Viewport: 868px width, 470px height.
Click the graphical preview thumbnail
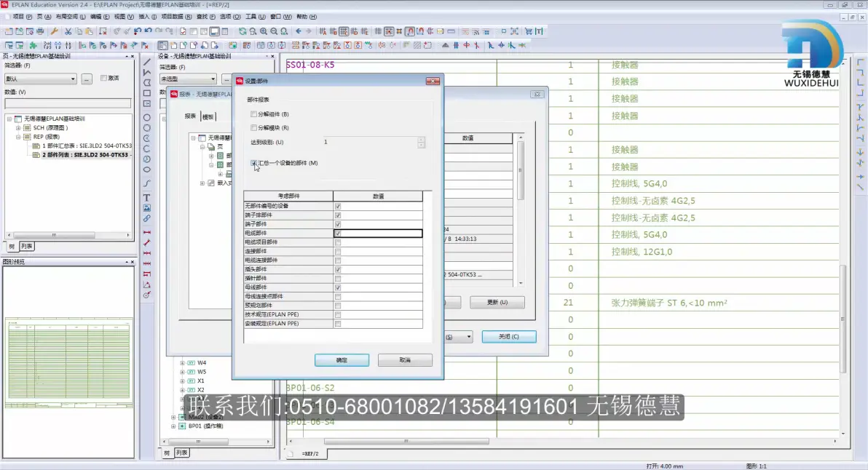(68, 362)
